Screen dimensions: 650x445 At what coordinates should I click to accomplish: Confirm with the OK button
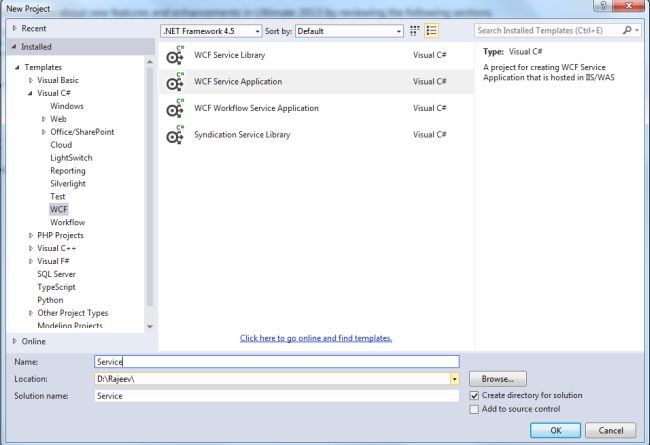point(555,430)
